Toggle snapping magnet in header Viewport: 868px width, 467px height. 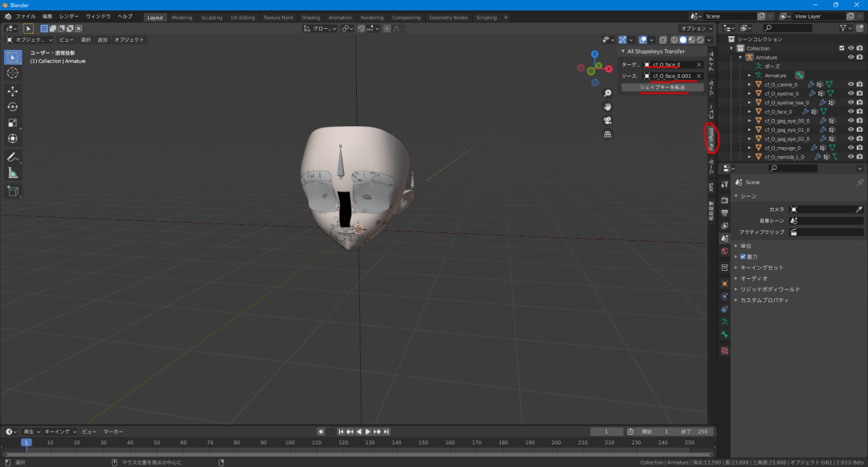point(361,29)
